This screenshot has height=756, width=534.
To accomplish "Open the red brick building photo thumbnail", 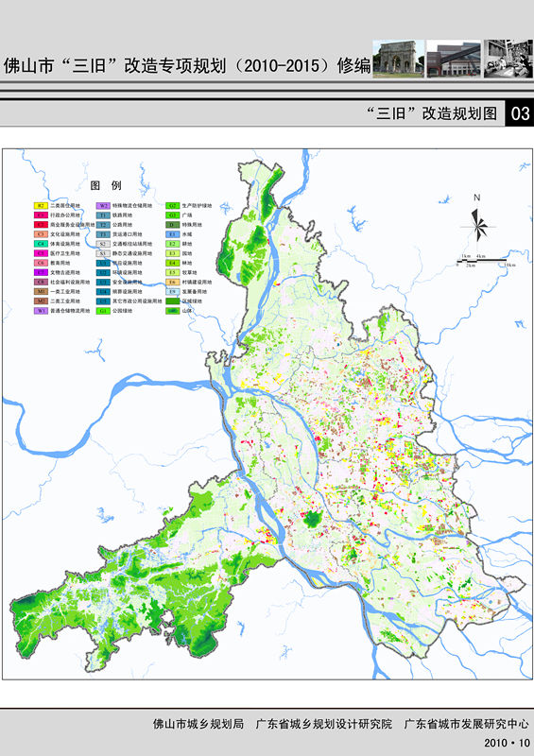I will click(x=454, y=59).
